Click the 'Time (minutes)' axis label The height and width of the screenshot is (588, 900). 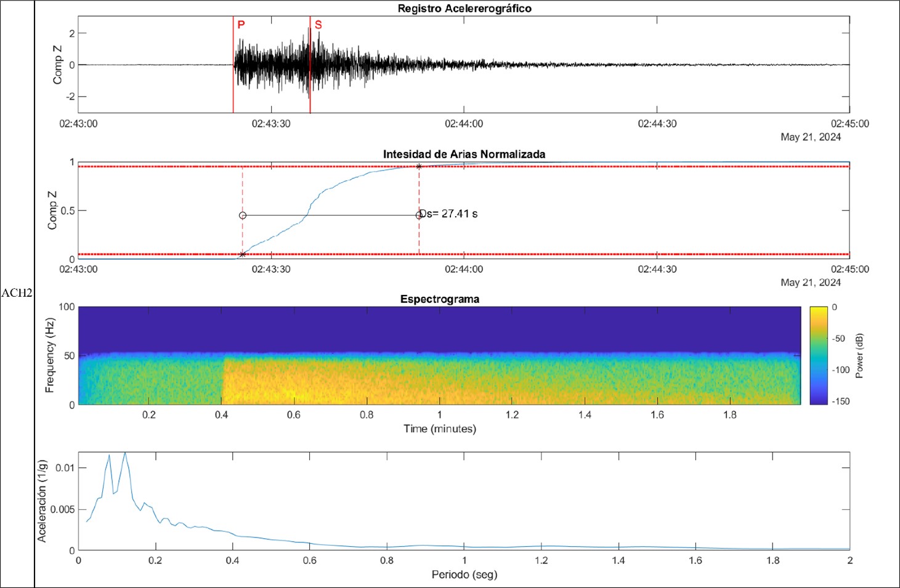[x=440, y=429]
